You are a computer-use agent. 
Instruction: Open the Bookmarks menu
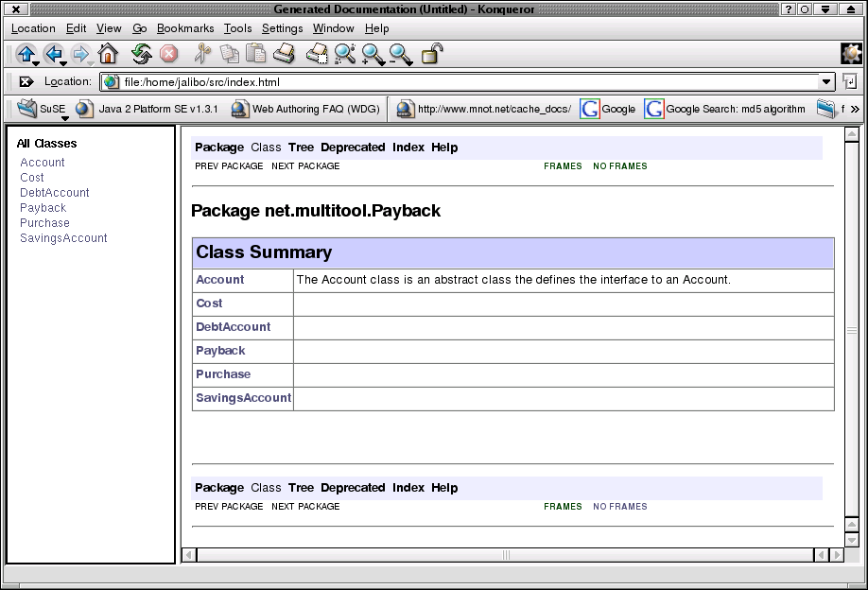185,28
